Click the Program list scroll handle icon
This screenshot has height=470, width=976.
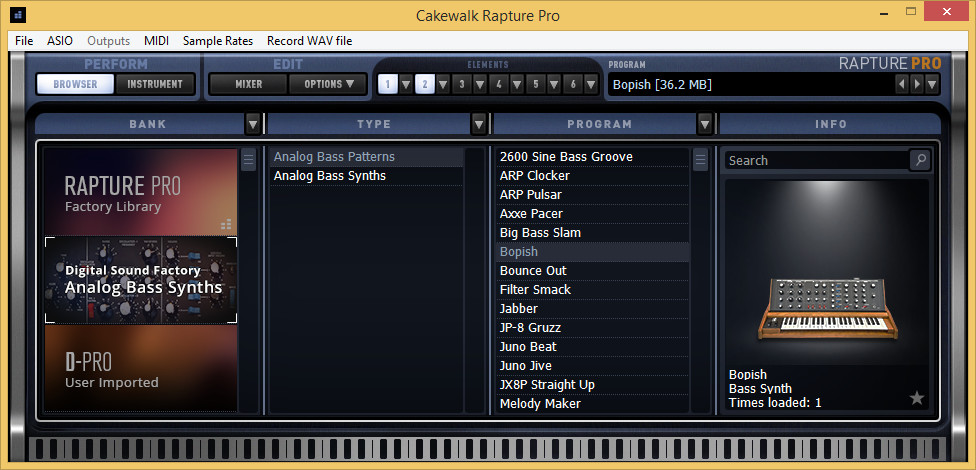coord(701,161)
